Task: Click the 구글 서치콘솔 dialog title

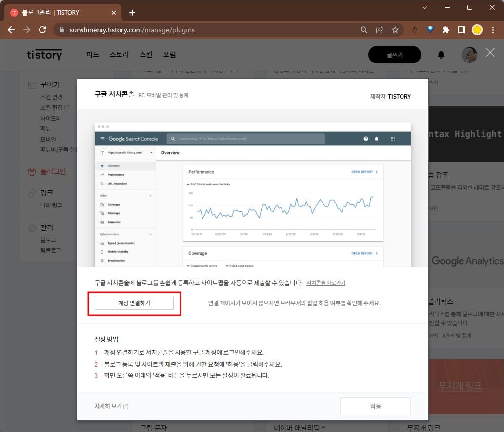Action: [x=114, y=94]
